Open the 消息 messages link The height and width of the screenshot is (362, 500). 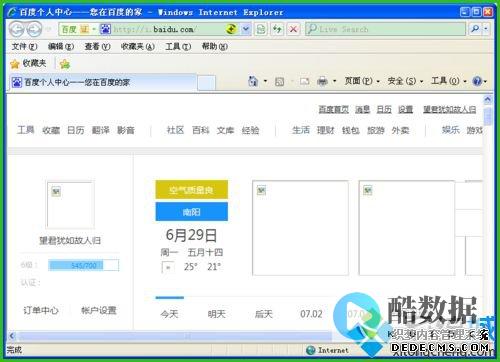coord(362,109)
